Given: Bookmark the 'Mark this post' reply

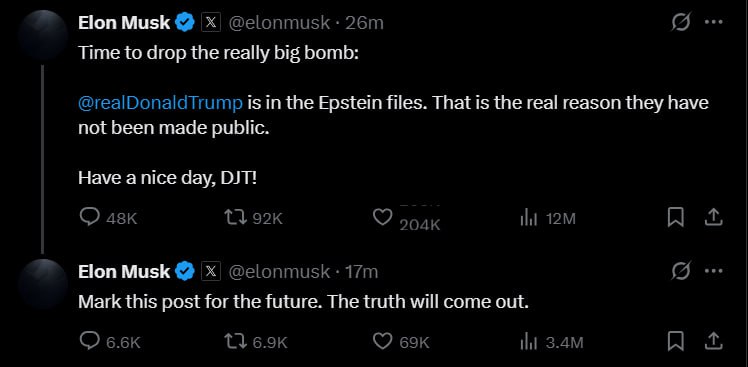Looking at the screenshot, I should [x=675, y=342].
